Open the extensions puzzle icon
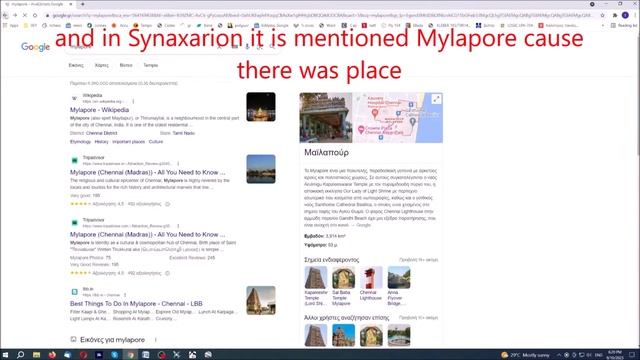 (x=615, y=15)
